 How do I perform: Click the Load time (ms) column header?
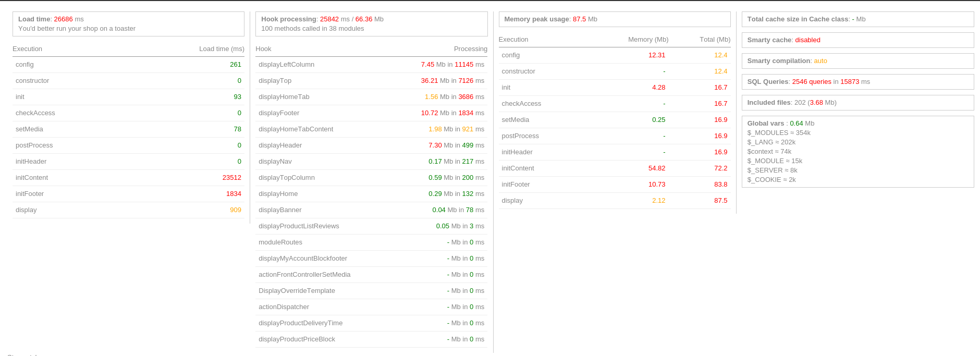(222, 49)
